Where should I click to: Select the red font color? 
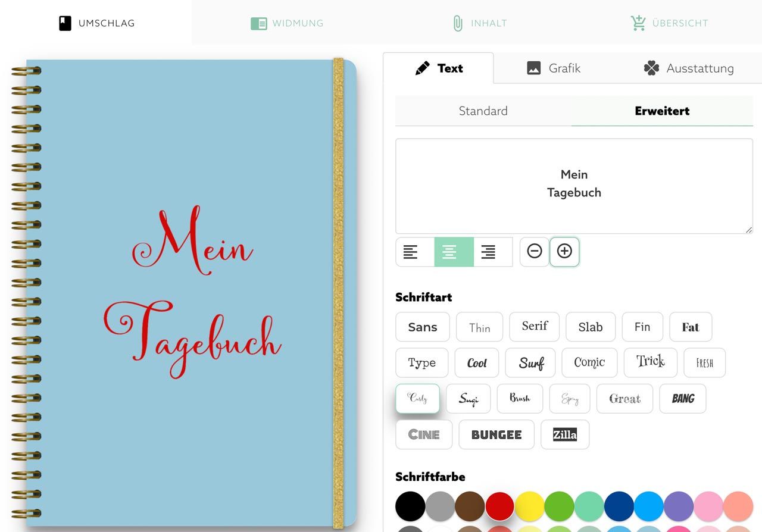coord(499,506)
